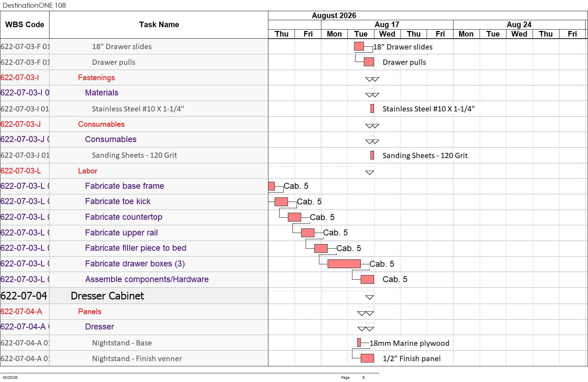
Task: Click the 1/2" Finish panel Gantt bar
Action: point(367,358)
